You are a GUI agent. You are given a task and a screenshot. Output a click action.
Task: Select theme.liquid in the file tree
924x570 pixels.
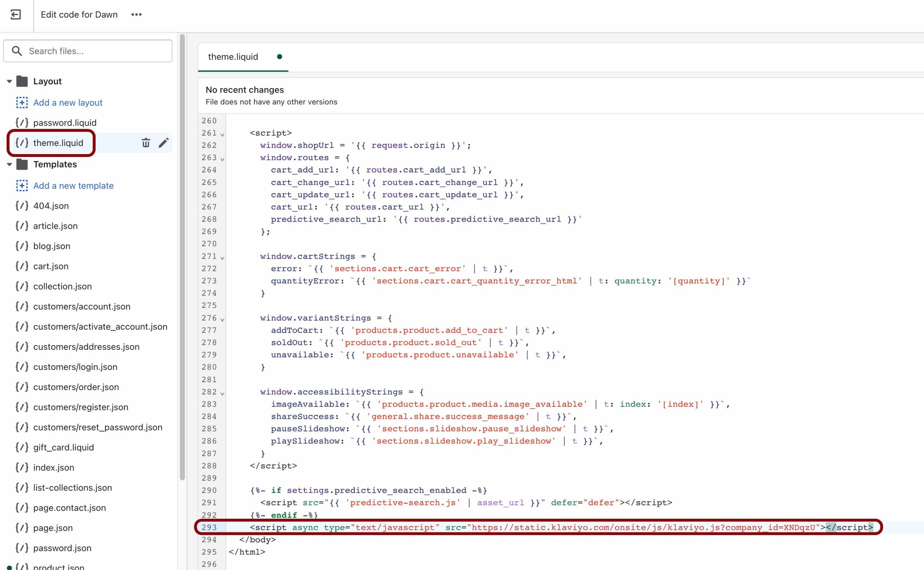(58, 143)
